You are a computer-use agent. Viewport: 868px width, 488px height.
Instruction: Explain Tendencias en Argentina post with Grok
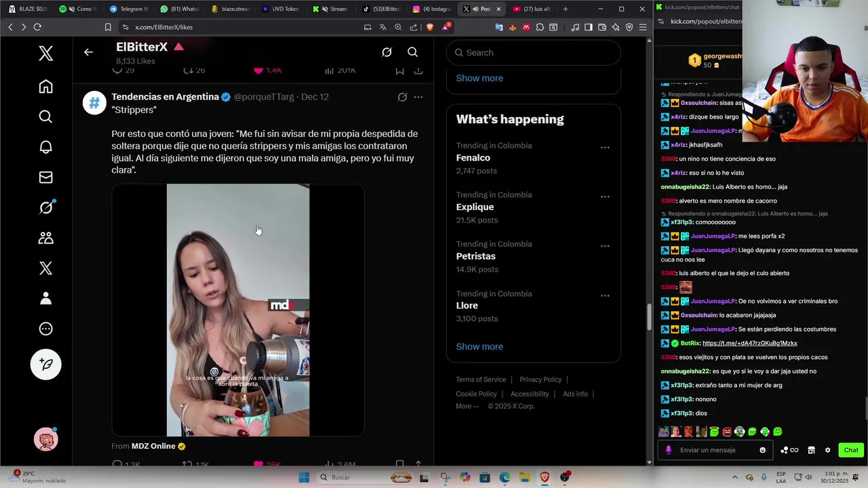(402, 97)
